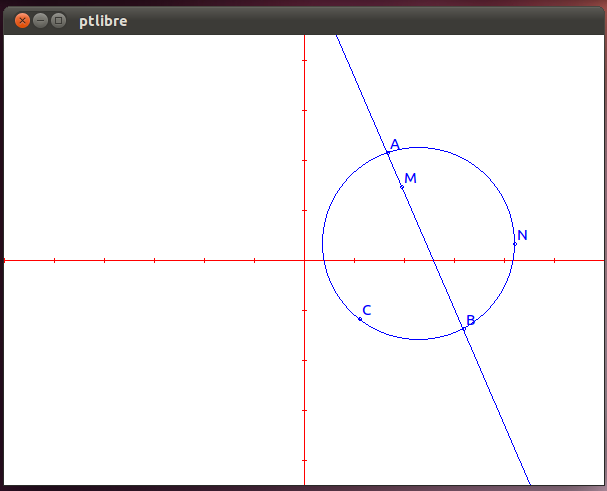Image resolution: width=607 pixels, height=491 pixels.
Task: Select free point M on the line
Action: coord(402,187)
